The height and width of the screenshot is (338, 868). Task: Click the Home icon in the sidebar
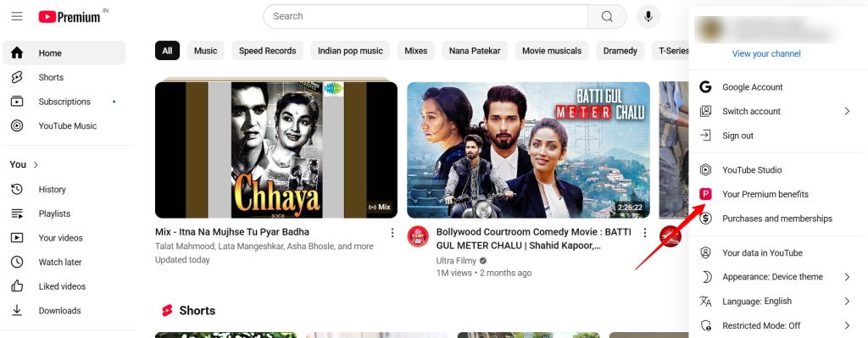(x=17, y=53)
